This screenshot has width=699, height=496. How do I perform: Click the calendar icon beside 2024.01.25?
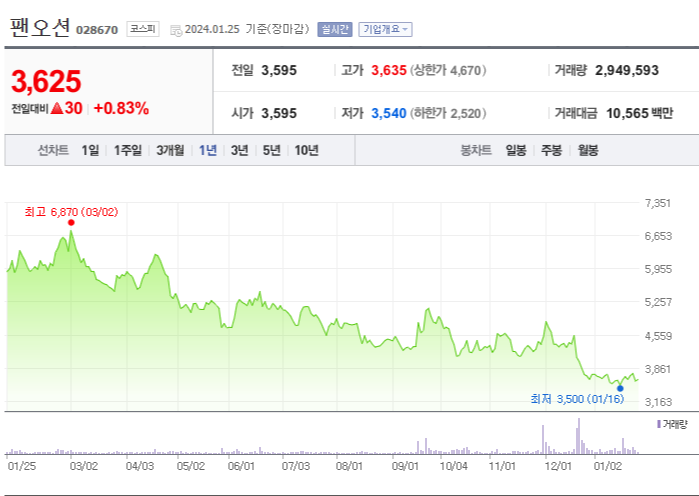coord(176,30)
